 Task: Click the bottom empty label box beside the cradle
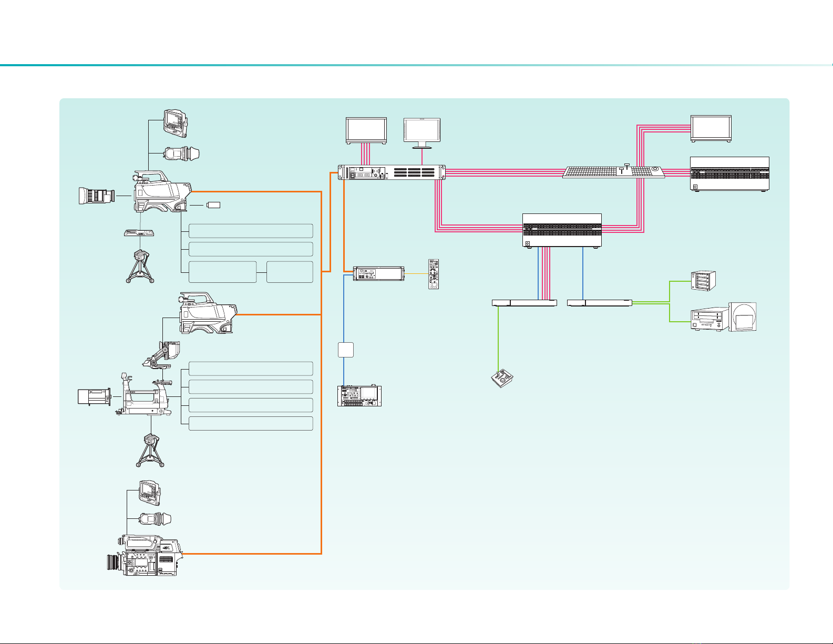tap(251, 423)
